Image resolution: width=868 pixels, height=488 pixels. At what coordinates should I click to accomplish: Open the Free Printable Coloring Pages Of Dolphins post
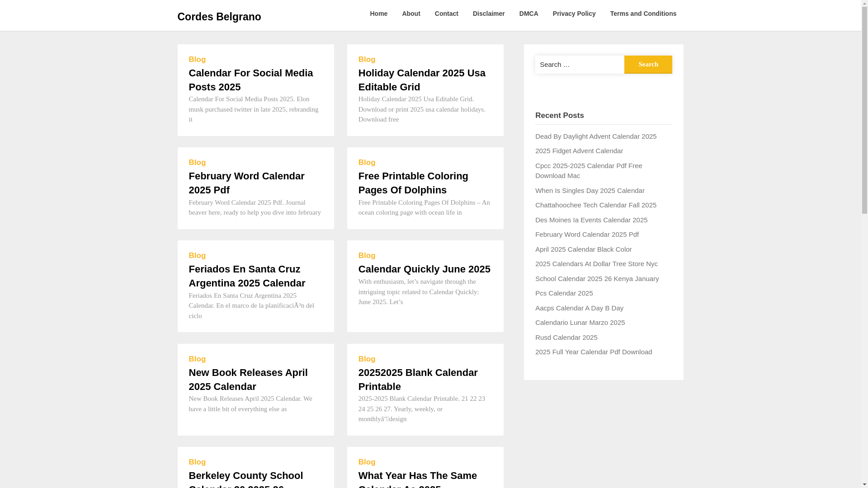pos(413,183)
